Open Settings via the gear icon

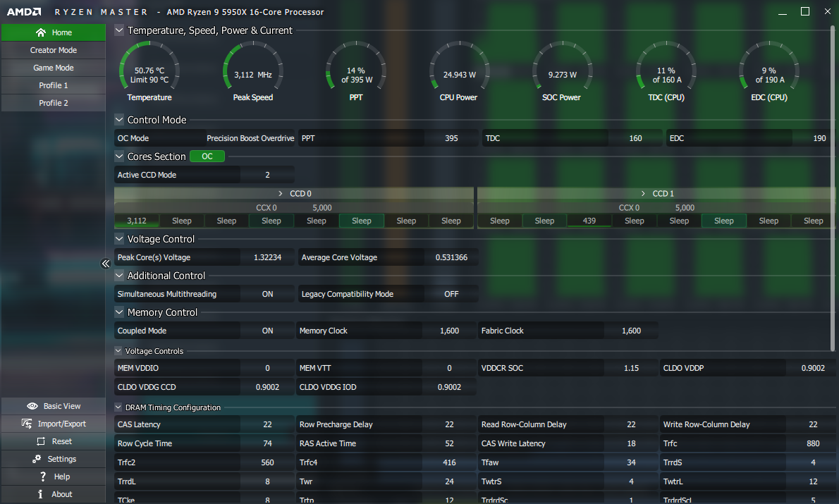click(36, 459)
